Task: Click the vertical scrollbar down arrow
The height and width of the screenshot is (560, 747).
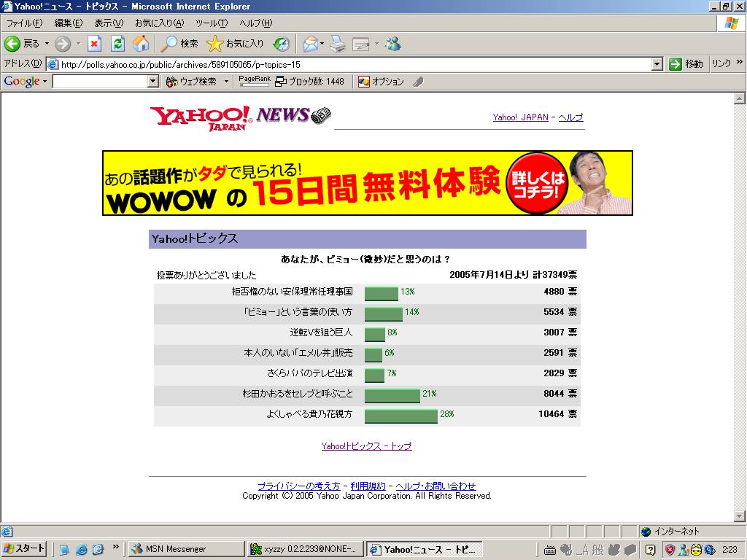Action: [740, 516]
